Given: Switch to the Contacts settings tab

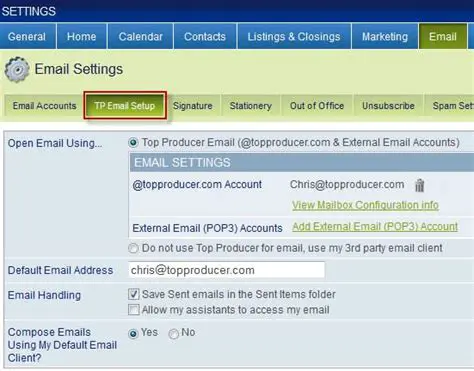Looking at the screenshot, I should point(205,36).
